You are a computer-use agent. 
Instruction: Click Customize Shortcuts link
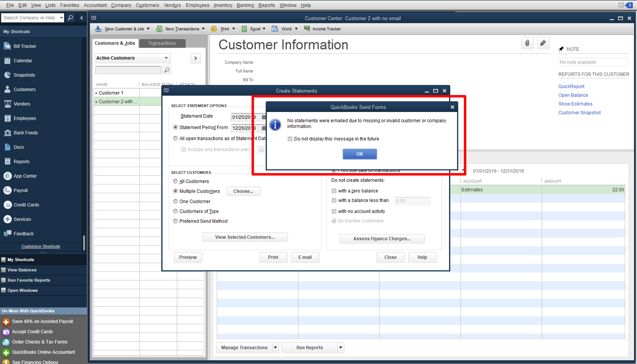tap(40, 246)
